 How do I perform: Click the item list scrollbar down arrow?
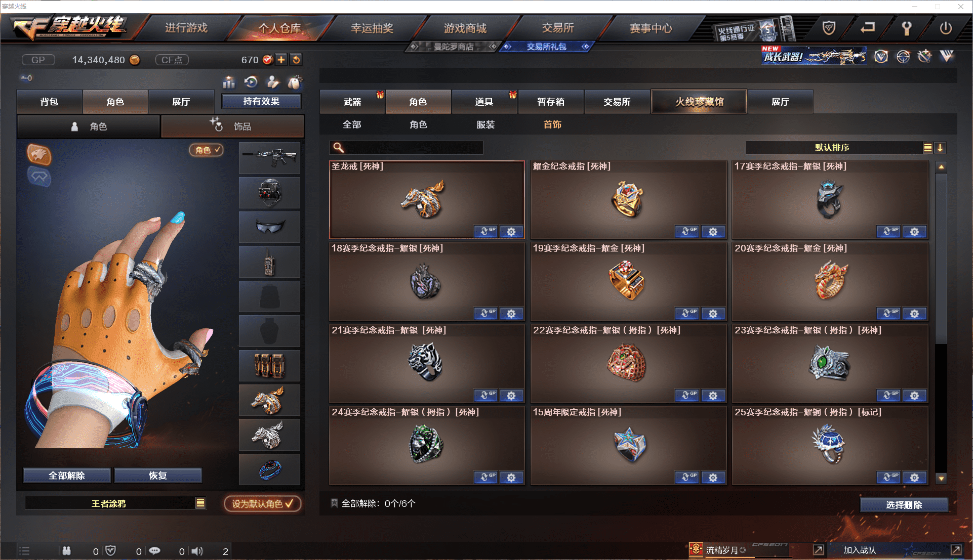point(941,478)
